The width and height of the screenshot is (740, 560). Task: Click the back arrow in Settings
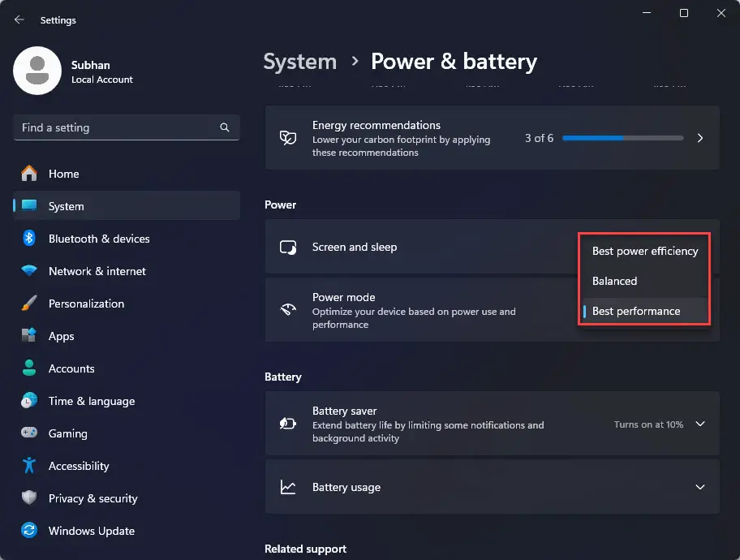tap(19, 20)
